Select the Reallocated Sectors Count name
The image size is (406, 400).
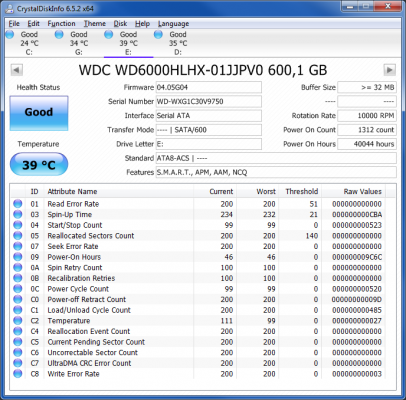click(x=91, y=236)
